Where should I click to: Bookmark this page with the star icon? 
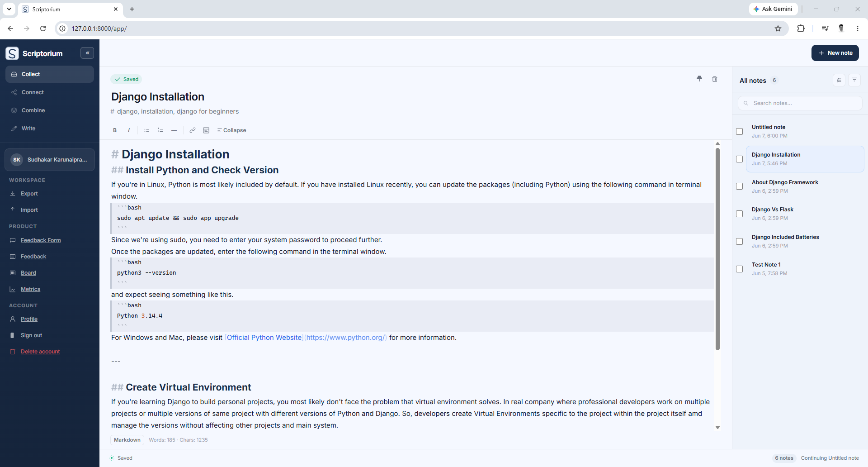(x=778, y=29)
